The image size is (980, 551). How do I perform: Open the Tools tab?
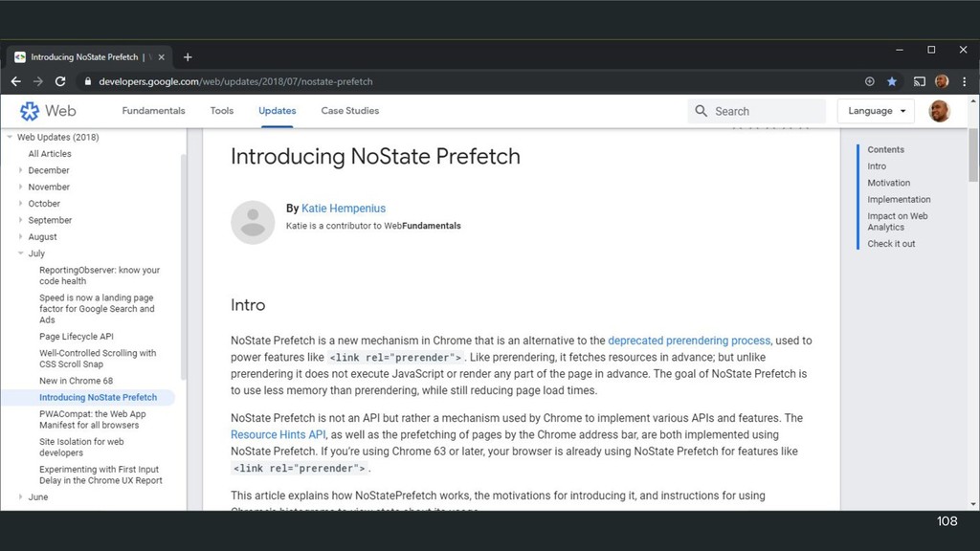[x=222, y=111]
